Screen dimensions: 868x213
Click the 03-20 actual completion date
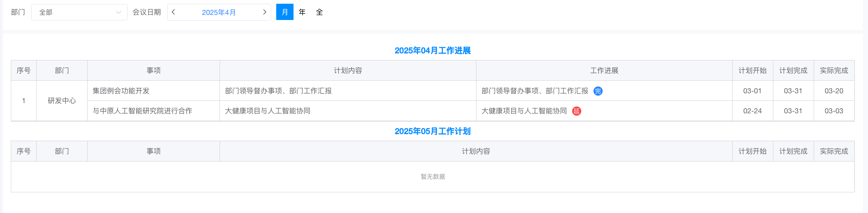coord(834,91)
